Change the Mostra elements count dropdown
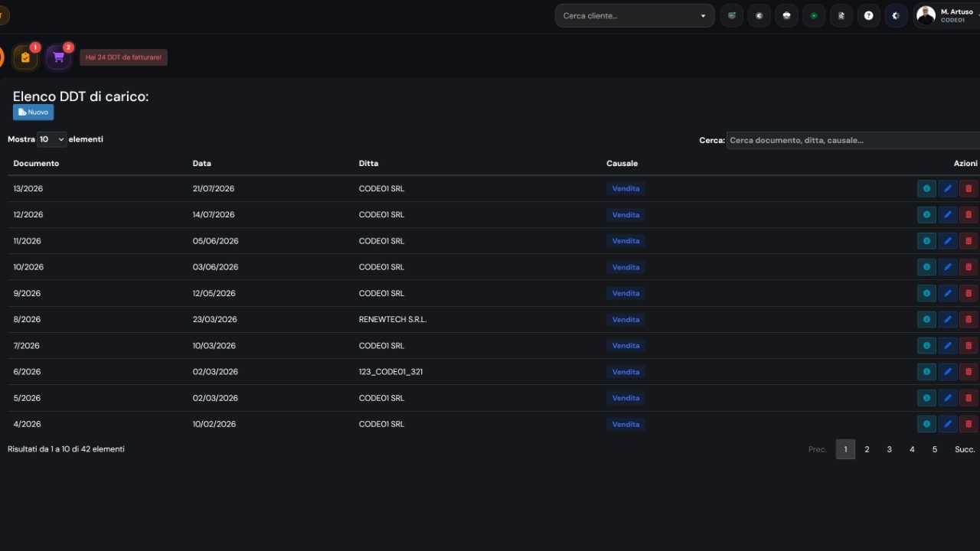Screen dimensions: 980x551 click(51, 139)
